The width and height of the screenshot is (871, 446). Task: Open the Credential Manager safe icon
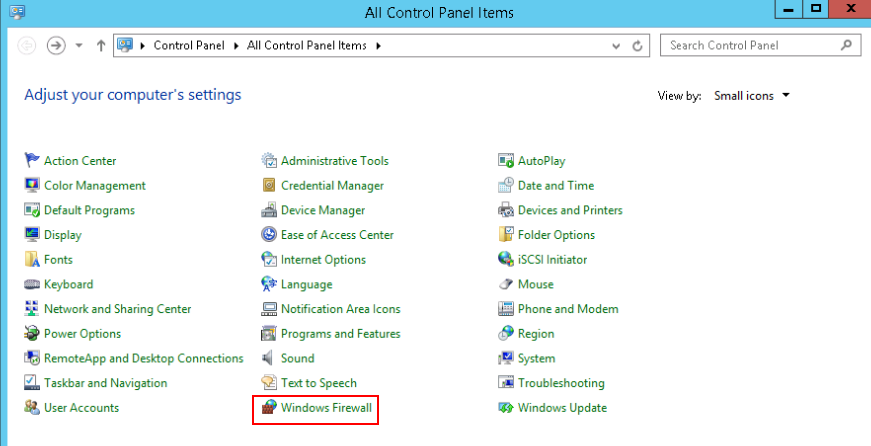click(x=269, y=185)
